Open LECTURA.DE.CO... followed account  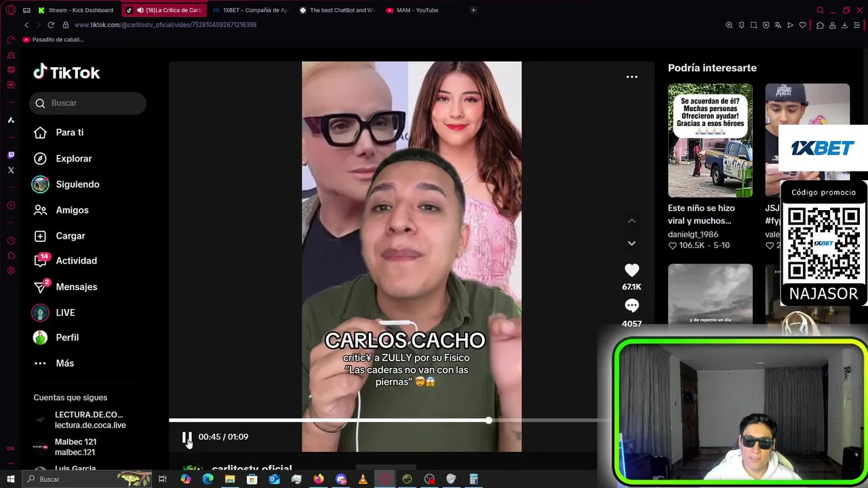(x=80, y=420)
